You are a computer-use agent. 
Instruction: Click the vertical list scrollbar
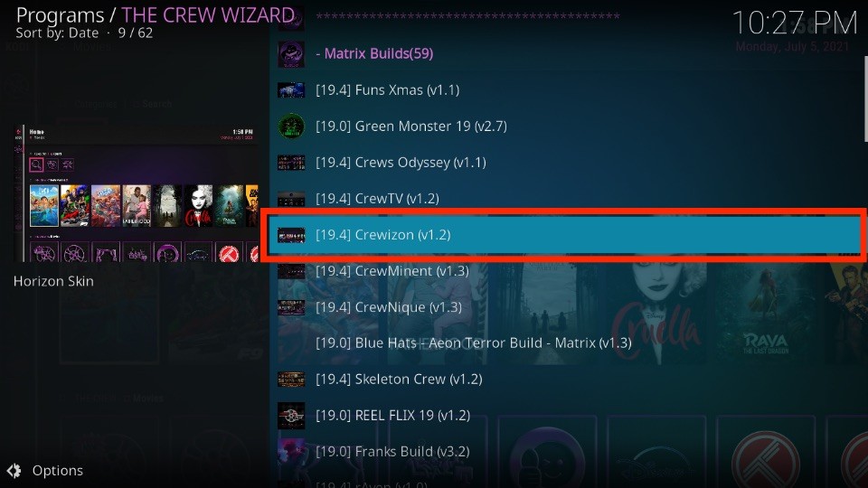865,99
